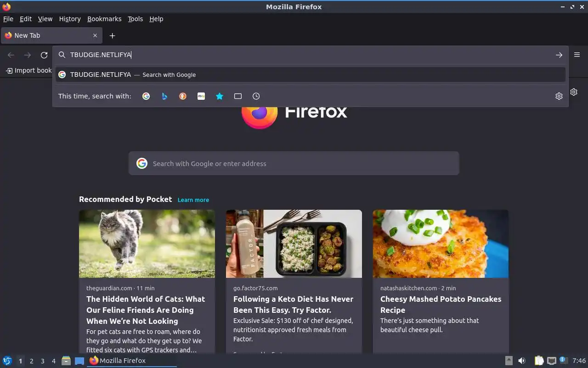Screen dimensions: 588x368
Task: Open the Help menu
Action: coord(156,19)
